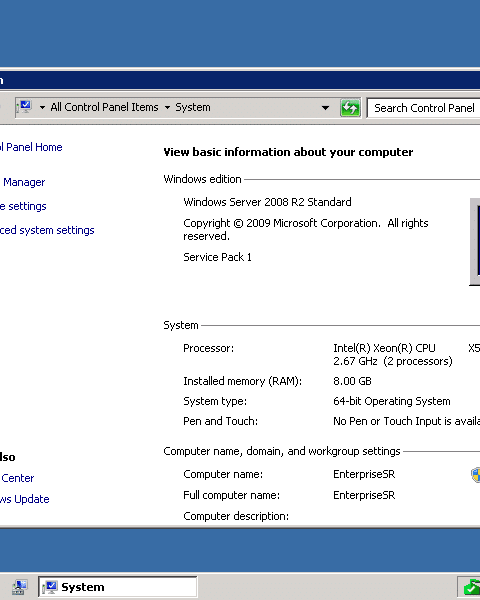480x600 pixels.
Task: Expand address bar history dropdown arrow
Action: click(x=325, y=108)
